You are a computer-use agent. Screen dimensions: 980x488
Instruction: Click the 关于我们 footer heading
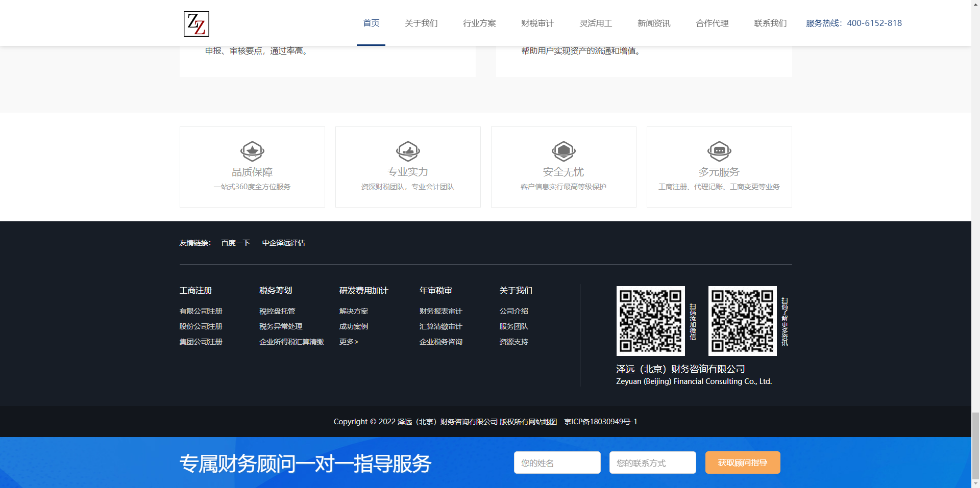(x=516, y=291)
